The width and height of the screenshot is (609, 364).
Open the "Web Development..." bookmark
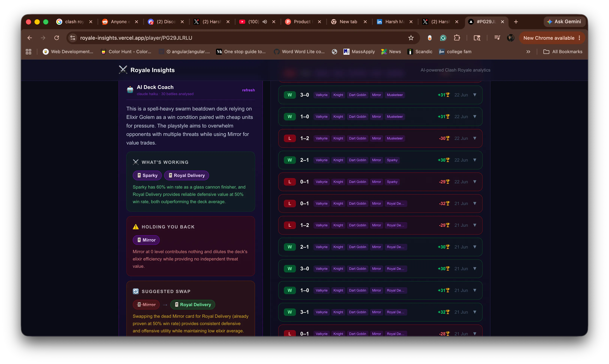point(68,51)
